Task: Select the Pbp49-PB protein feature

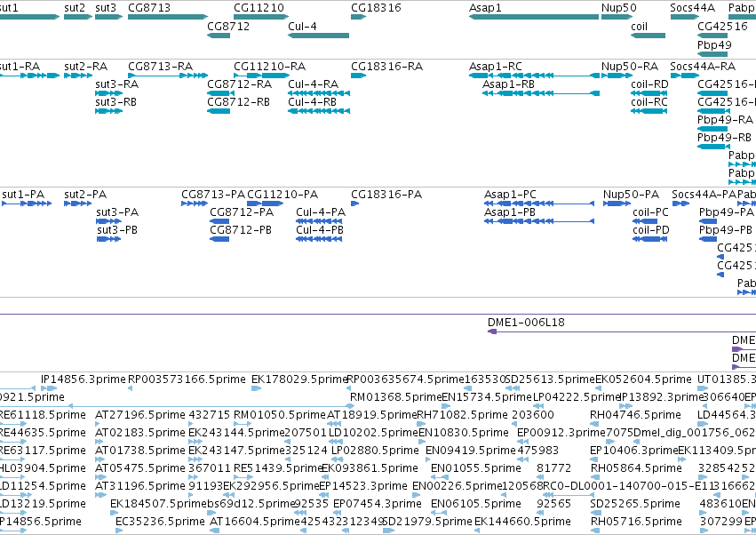Action: 708,239
